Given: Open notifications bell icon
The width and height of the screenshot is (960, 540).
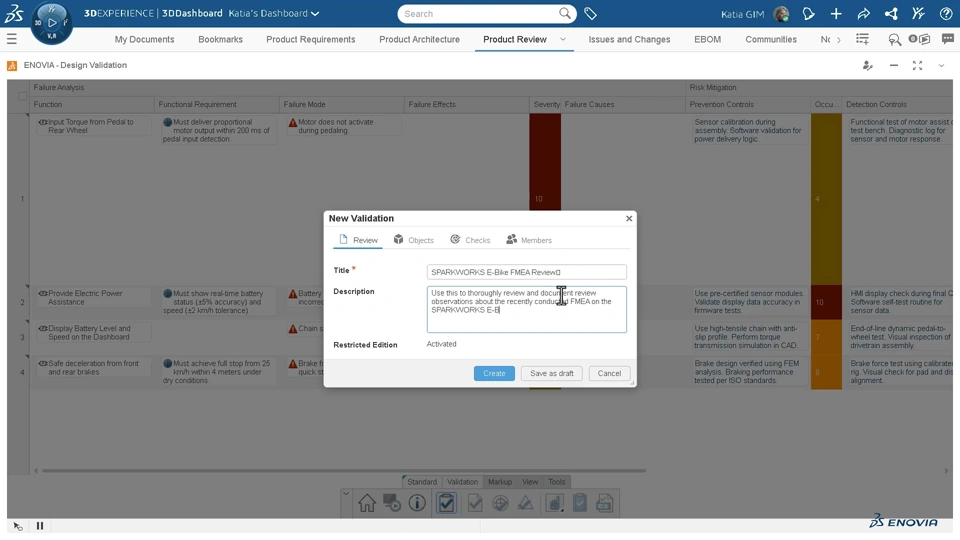Looking at the screenshot, I should tap(808, 13).
